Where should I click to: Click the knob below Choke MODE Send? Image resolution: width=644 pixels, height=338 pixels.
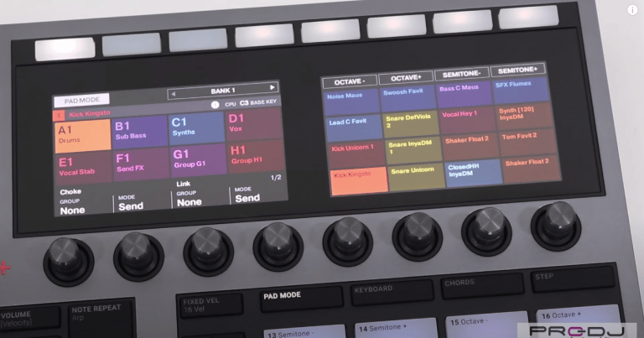tap(138, 257)
